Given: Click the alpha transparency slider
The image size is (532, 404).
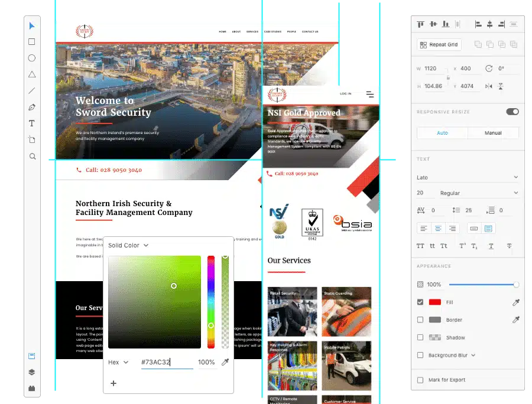Looking at the screenshot, I should pos(225,302).
